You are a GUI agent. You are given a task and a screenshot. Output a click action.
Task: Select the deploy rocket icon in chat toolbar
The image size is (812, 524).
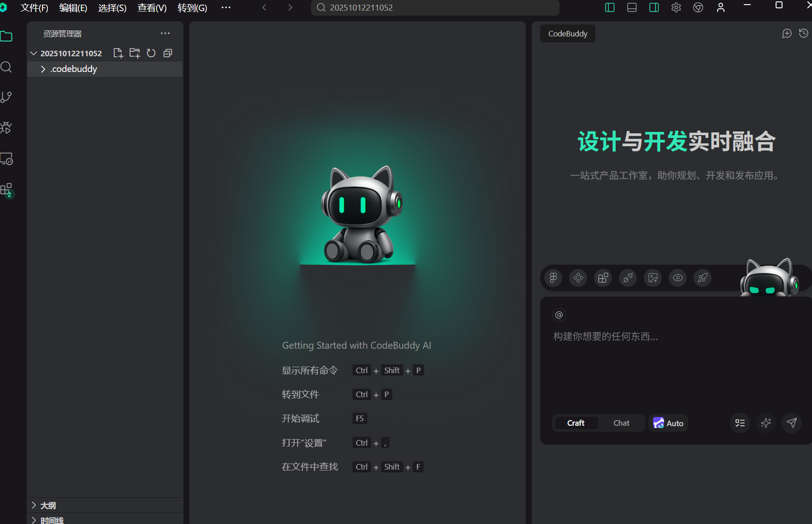coord(702,278)
